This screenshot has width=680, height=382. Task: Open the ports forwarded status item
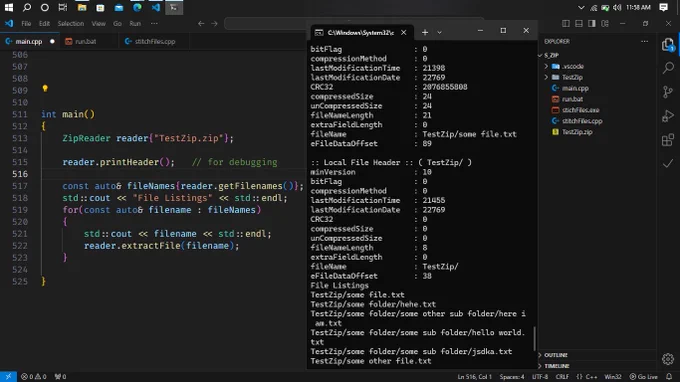click(x=60, y=376)
